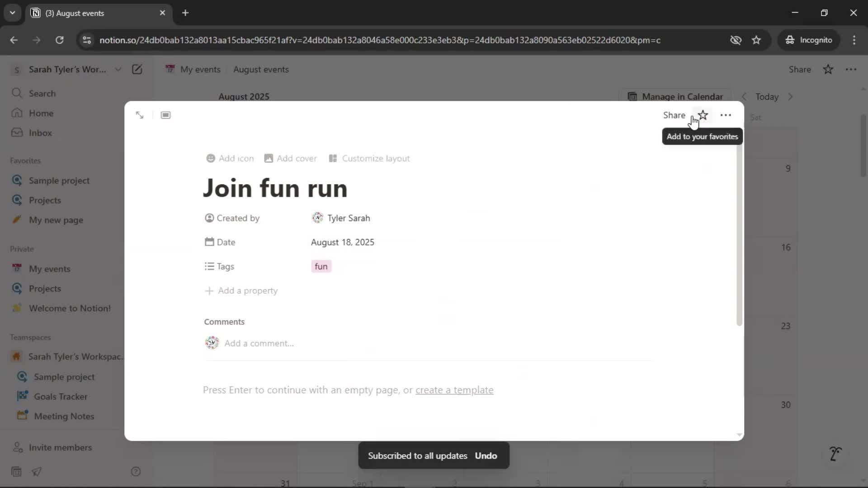Click Share in the page modal
Viewport: 868px width, 488px height.
[x=674, y=115]
